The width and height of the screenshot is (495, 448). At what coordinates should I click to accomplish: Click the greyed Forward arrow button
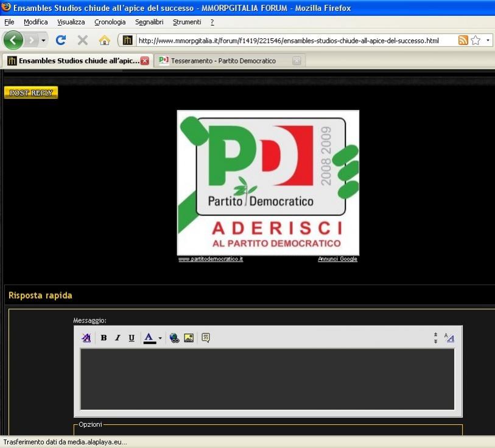click(x=32, y=40)
